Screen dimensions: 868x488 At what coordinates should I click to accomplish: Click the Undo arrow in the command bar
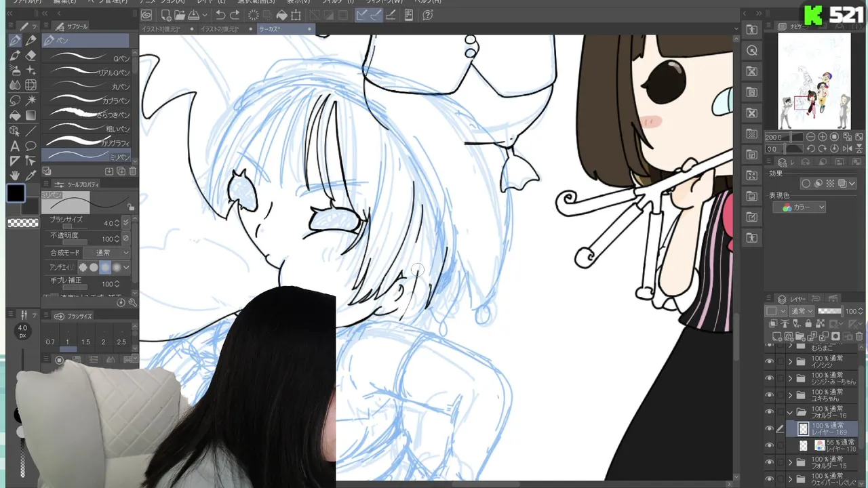point(220,15)
